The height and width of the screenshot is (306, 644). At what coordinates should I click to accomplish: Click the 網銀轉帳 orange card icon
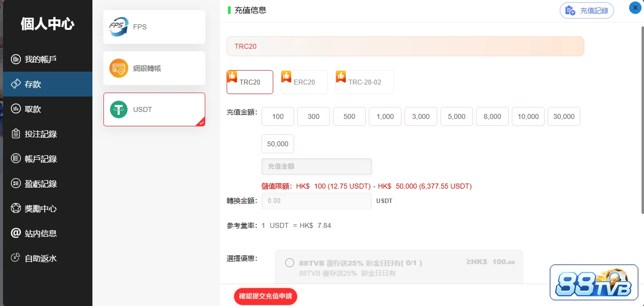click(x=119, y=68)
